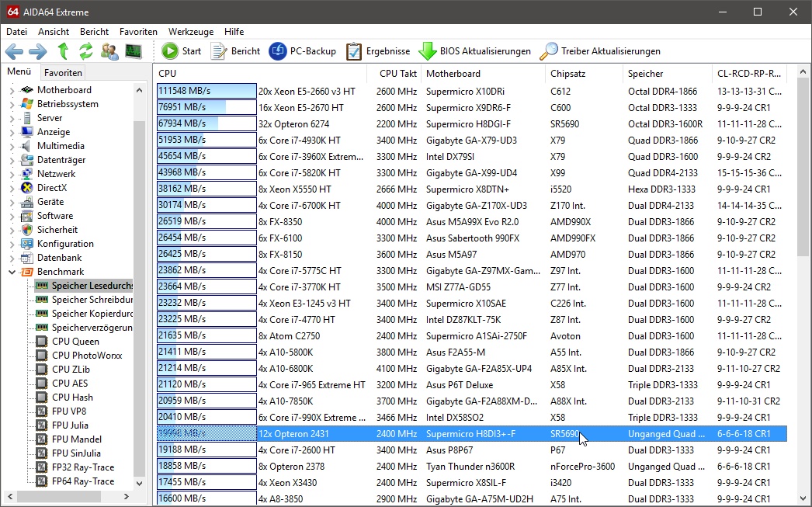
Task: Select the Konfiguration tree item
Action: pyautogui.click(x=65, y=244)
